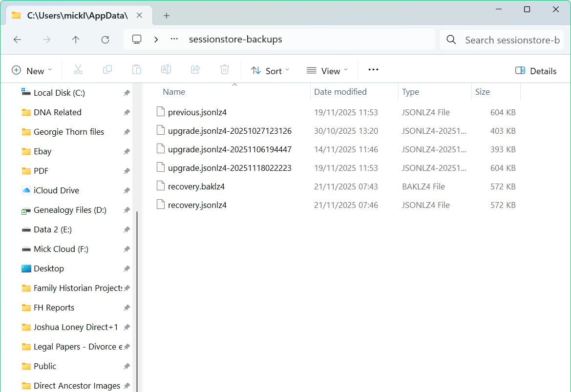Unpin DNA Related from quick access

[127, 112]
